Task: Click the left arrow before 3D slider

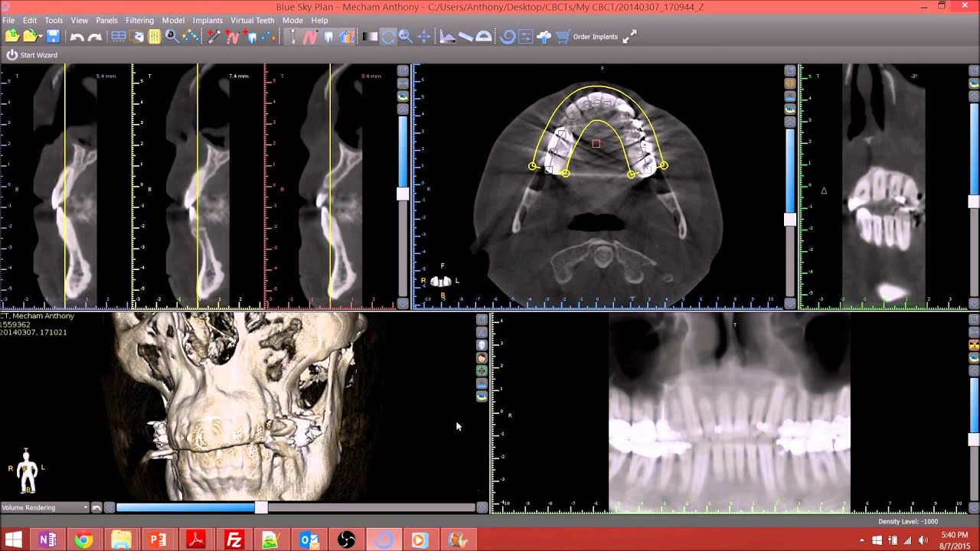Action: coord(109,507)
